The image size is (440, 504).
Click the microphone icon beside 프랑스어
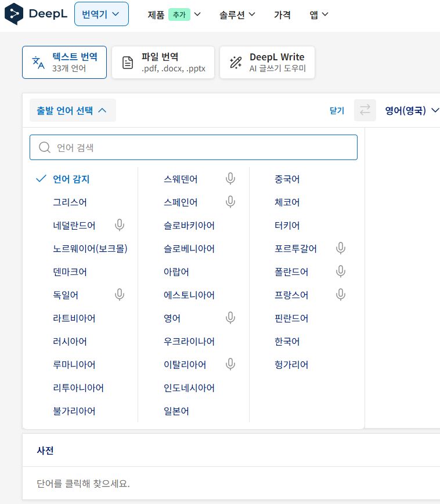(341, 295)
